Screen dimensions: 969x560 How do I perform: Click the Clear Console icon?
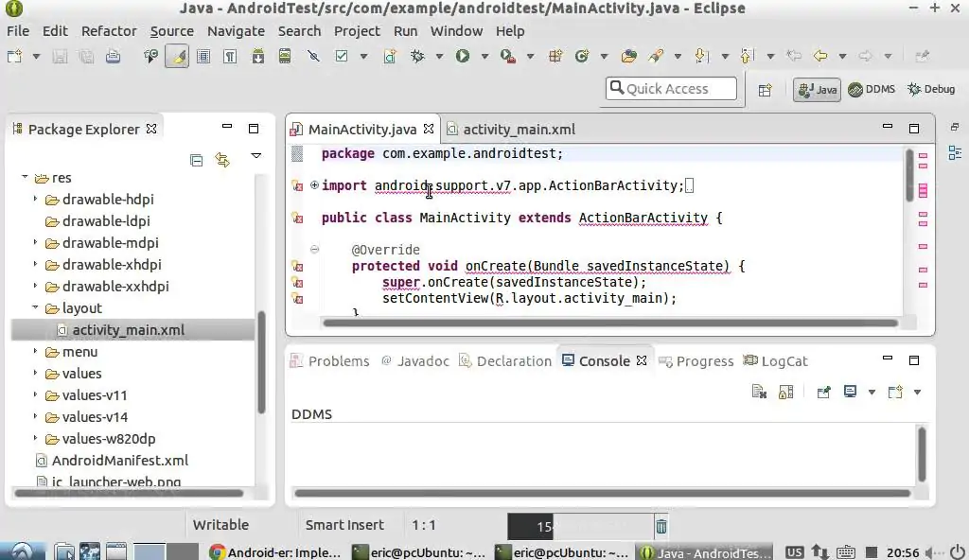coord(759,392)
